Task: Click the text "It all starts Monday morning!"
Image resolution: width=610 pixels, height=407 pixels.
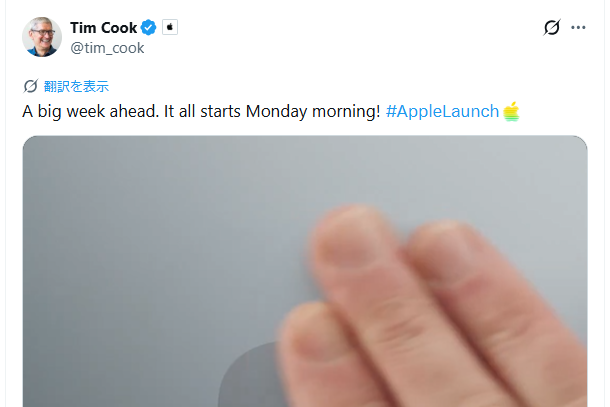Action: (x=267, y=111)
